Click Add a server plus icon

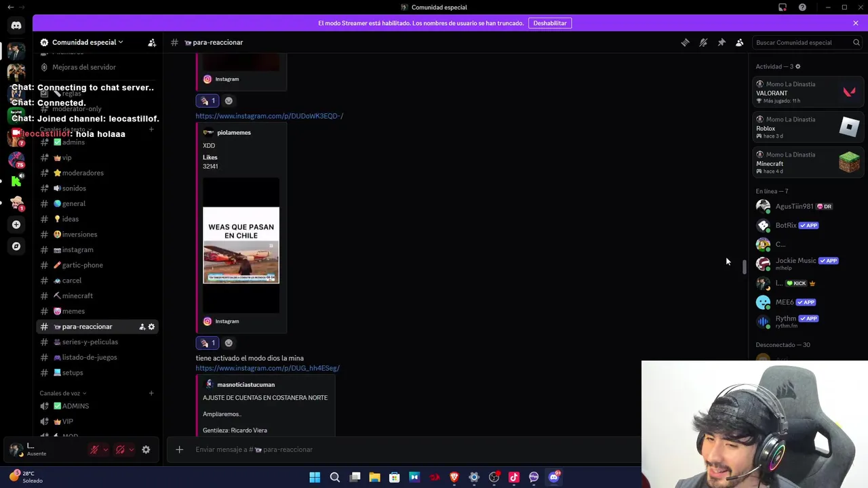[x=16, y=224]
